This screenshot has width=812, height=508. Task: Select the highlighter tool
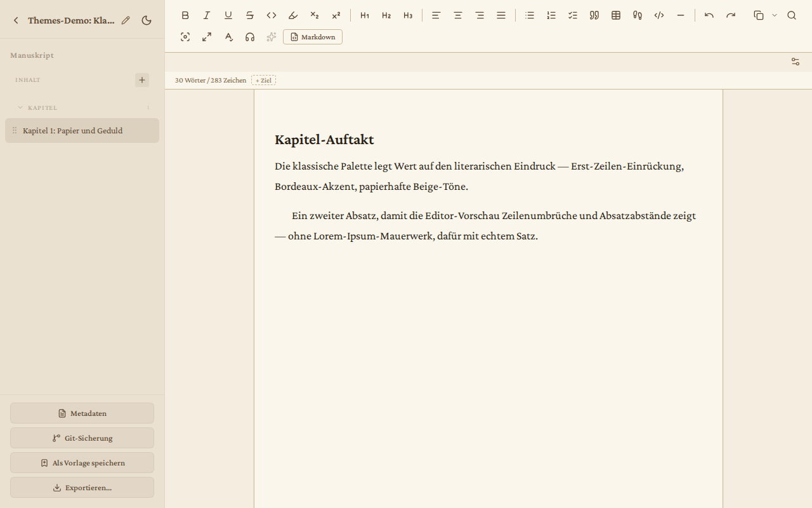click(293, 15)
